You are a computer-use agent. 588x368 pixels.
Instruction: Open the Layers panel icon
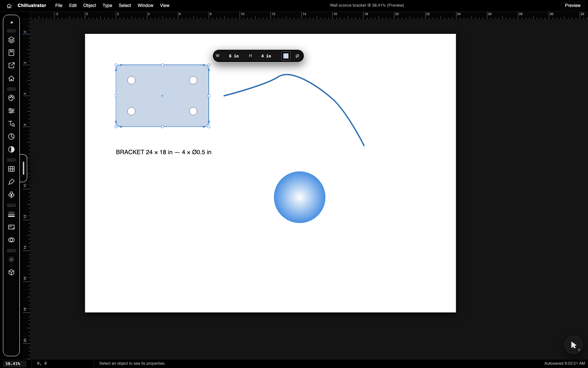click(11, 40)
